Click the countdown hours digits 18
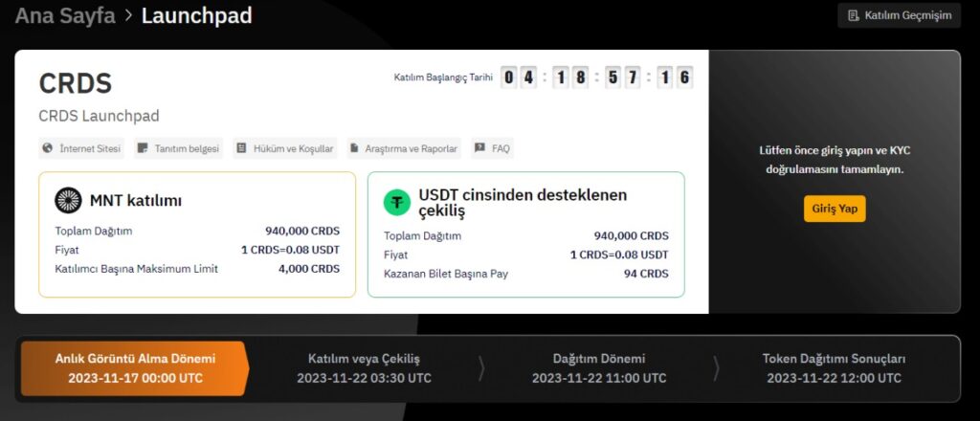The image size is (980, 421). [x=570, y=78]
